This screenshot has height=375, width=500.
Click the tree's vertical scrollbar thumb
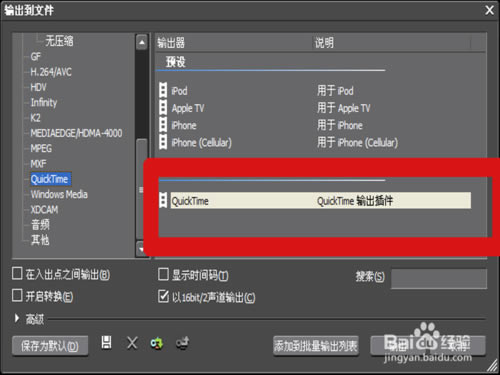click(x=141, y=189)
